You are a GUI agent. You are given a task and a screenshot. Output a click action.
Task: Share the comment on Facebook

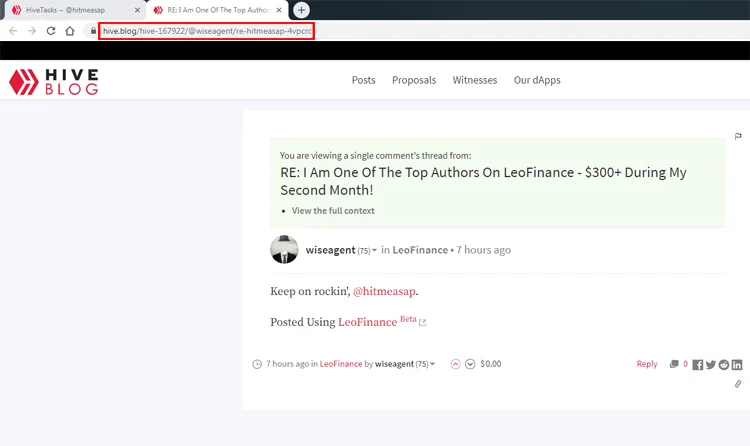click(698, 365)
